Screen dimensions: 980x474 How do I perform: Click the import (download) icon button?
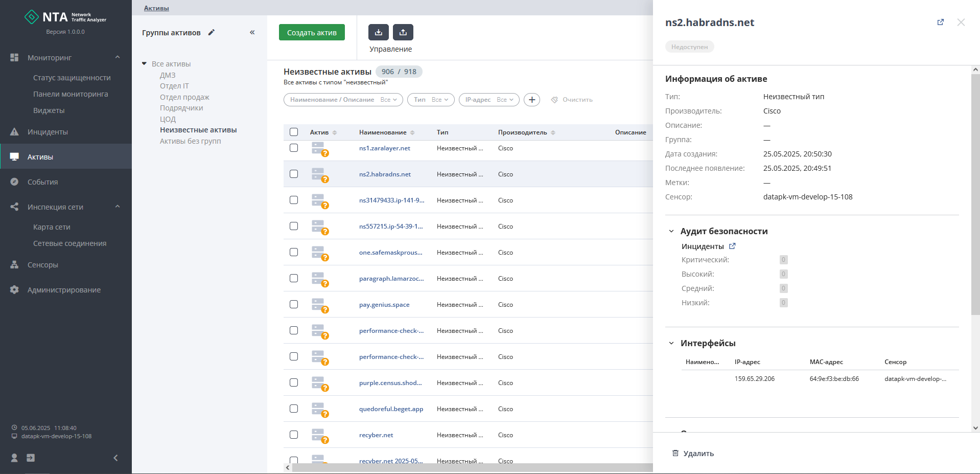click(378, 32)
